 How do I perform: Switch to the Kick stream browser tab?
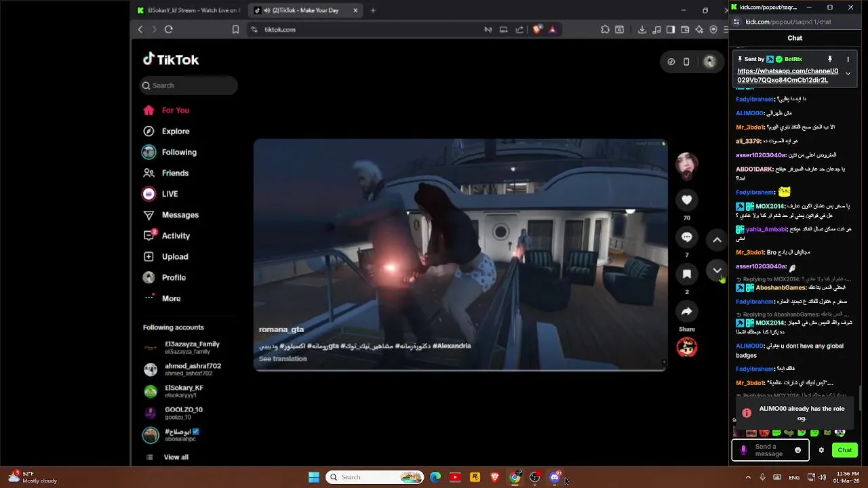tap(188, 10)
